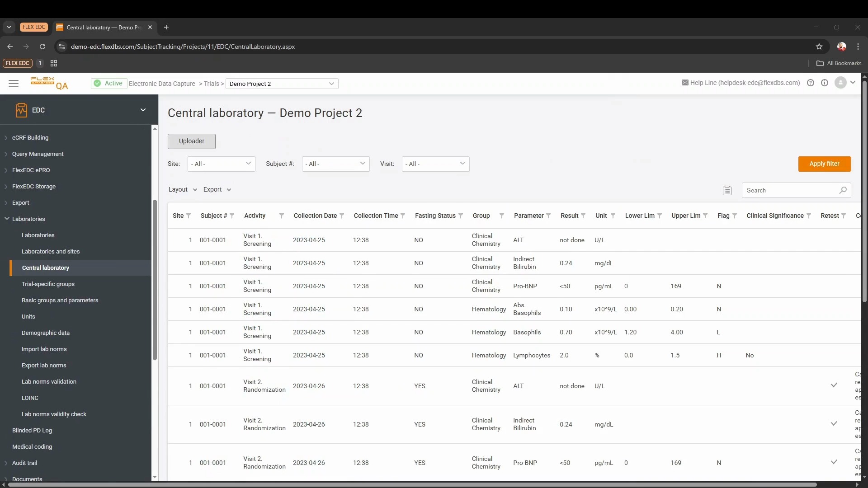Image resolution: width=868 pixels, height=488 pixels.
Task: Toggle Retest checkmark for Visit 2 Indirect Bilirubin
Action: [834, 424]
